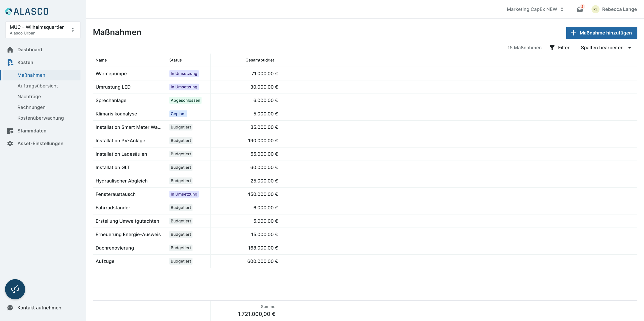
Task: Click the megaphone announcements button
Action: 15,289
